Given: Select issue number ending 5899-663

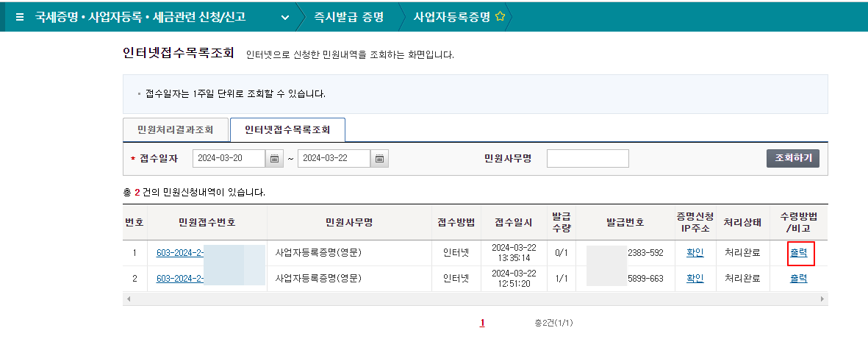Looking at the screenshot, I should [x=645, y=279].
